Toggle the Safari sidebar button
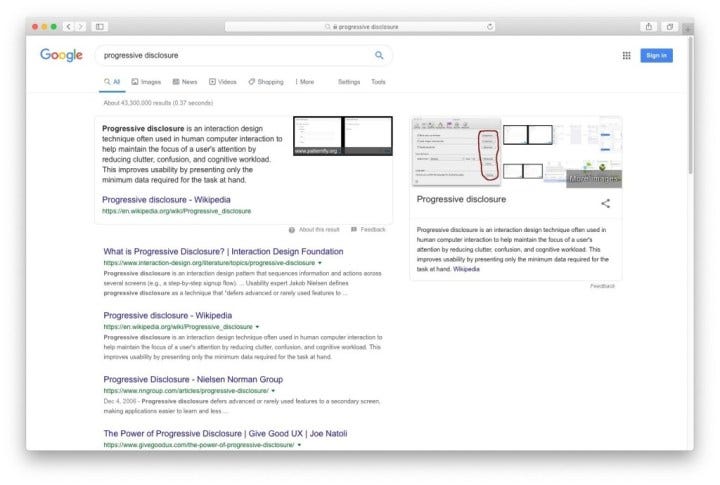The height and width of the screenshot is (485, 720). click(x=100, y=27)
